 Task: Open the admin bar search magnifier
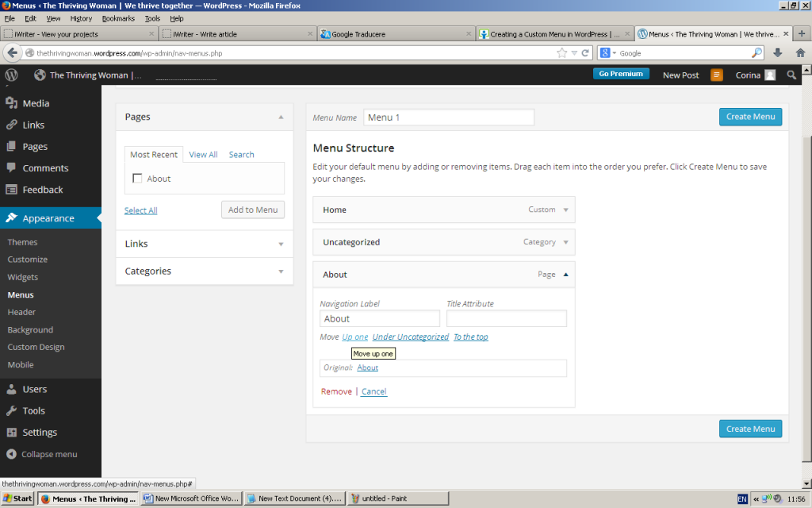(791, 75)
